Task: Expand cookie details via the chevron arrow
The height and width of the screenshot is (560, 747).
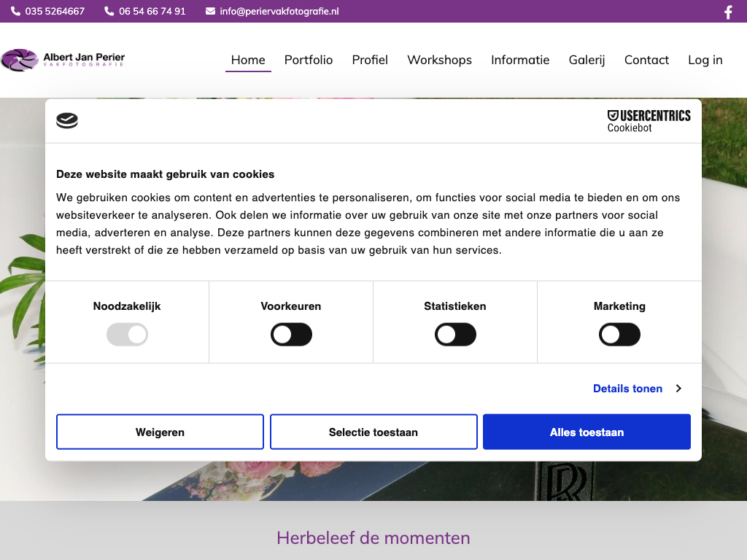Action: [x=678, y=389]
